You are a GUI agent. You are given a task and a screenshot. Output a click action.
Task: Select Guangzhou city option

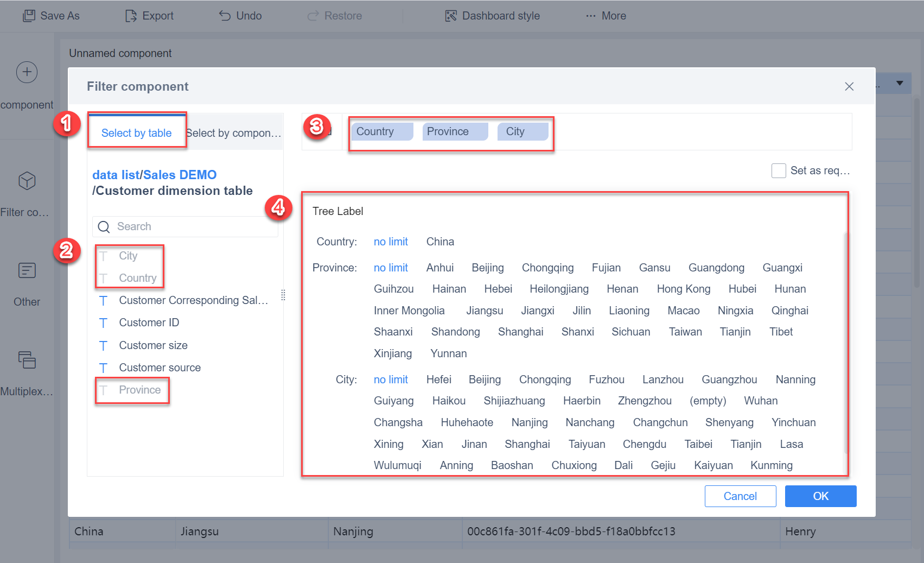(x=729, y=379)
